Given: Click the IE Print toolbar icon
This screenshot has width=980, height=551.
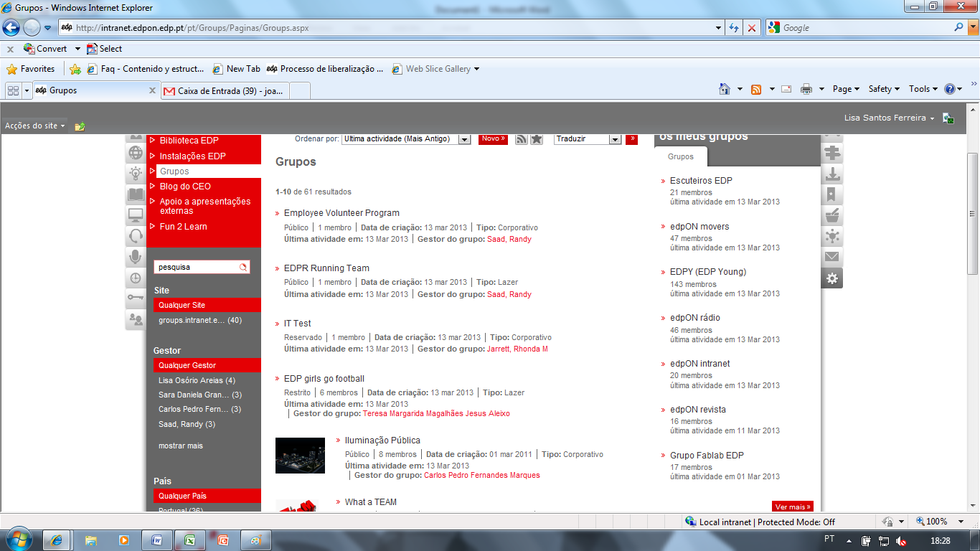Looking at the screenshot, I should 806,89.
